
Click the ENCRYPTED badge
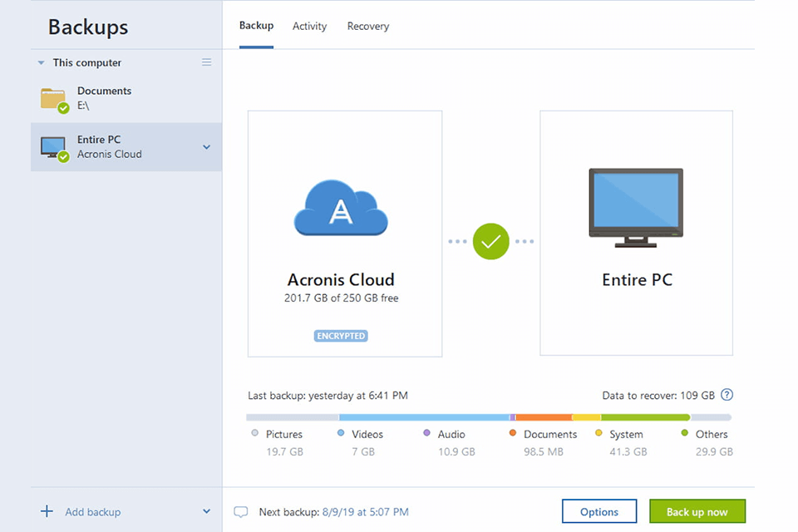click(341, 336)
